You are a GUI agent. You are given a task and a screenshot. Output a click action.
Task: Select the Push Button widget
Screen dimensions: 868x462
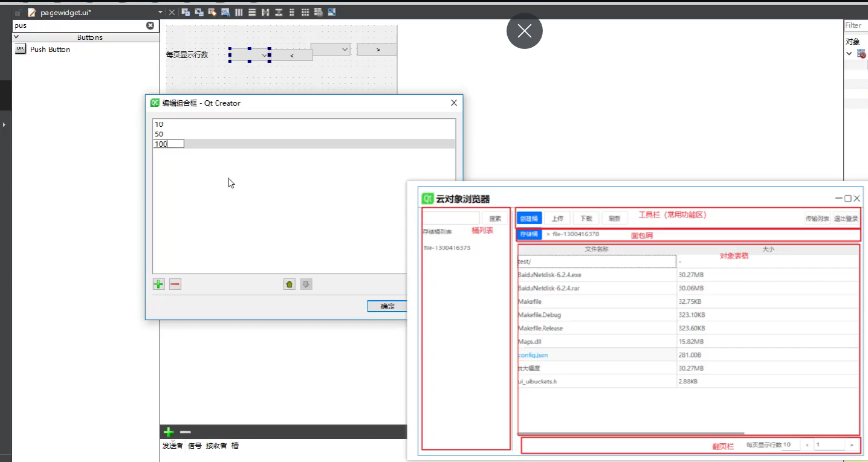[x=42, y=50]
